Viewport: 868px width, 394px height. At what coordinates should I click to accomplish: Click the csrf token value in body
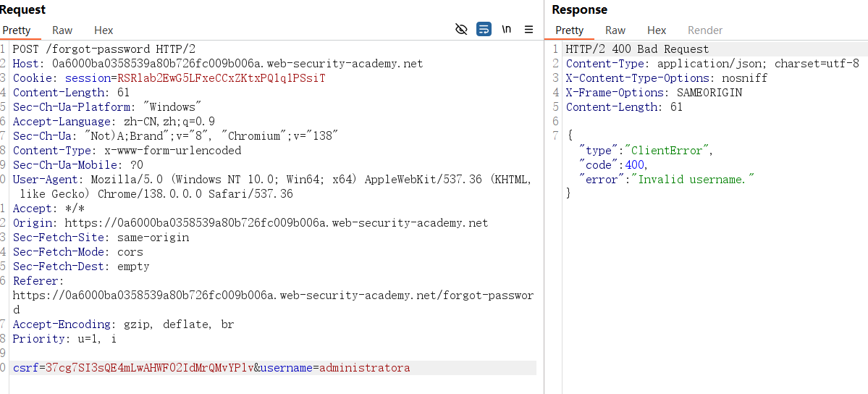[x=149, y=367]
